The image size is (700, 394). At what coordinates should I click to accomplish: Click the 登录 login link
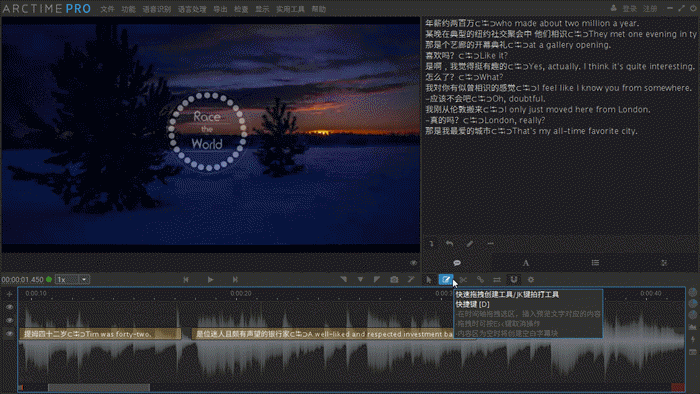[x=629, y=9]
